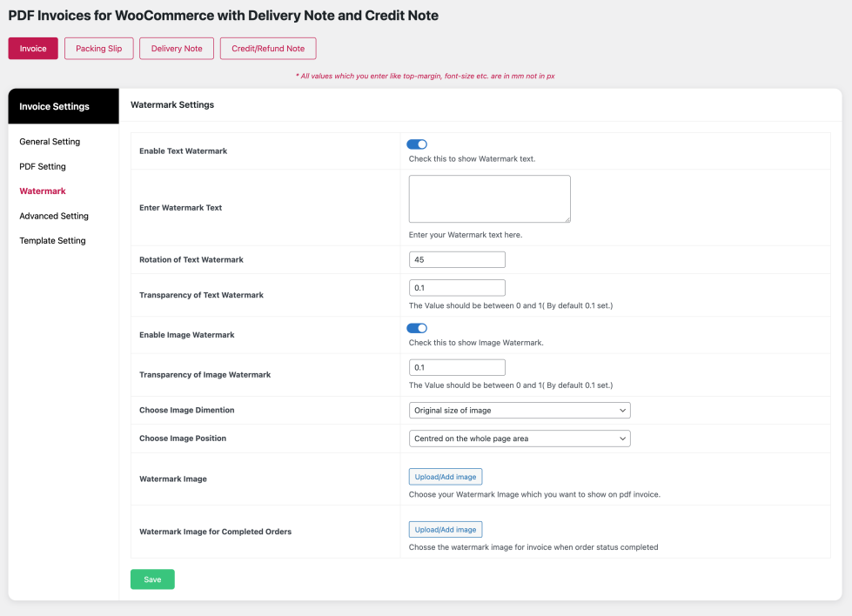
Task: Upload a watermark image for Completed Orders
Action: pyautogui.click(x=446, y=530)
